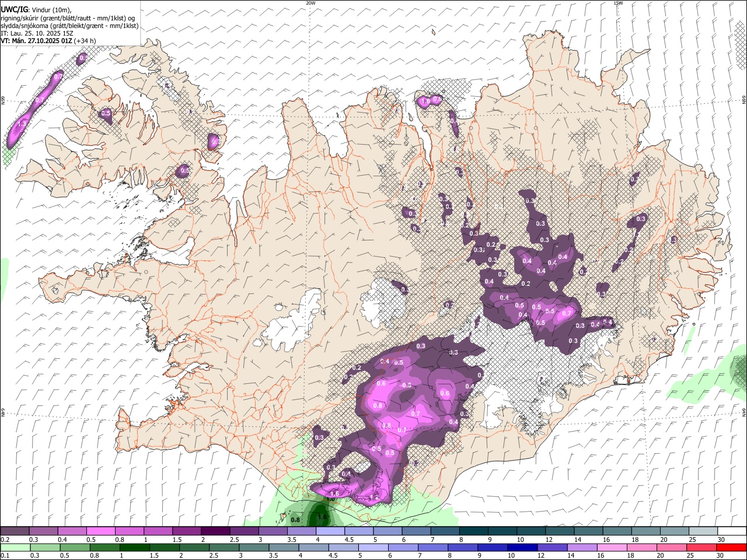Select the magenta 1 swatch in upper legend
747x560 pixels.
[158, 531]
